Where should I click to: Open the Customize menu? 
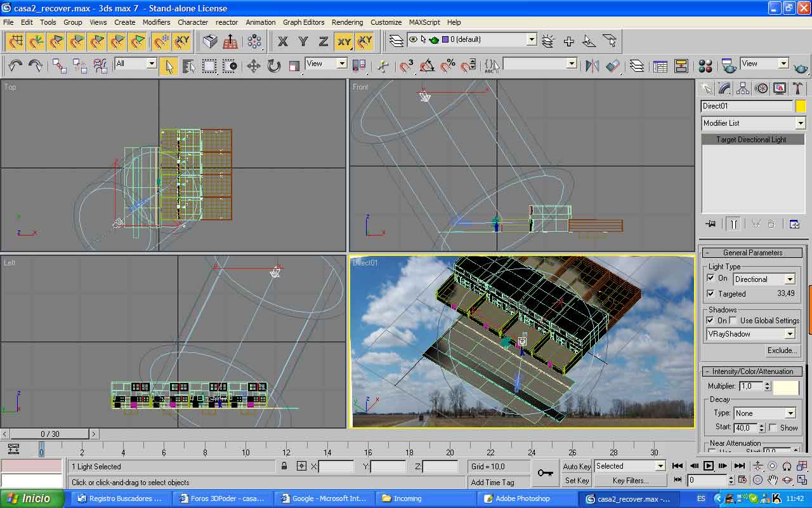(386, 22)
